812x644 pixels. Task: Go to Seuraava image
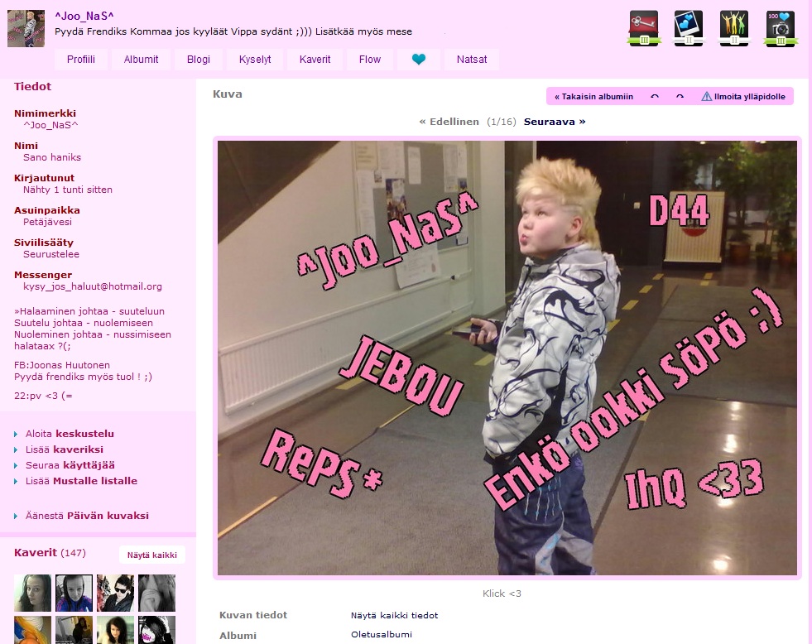pos(555,122)
